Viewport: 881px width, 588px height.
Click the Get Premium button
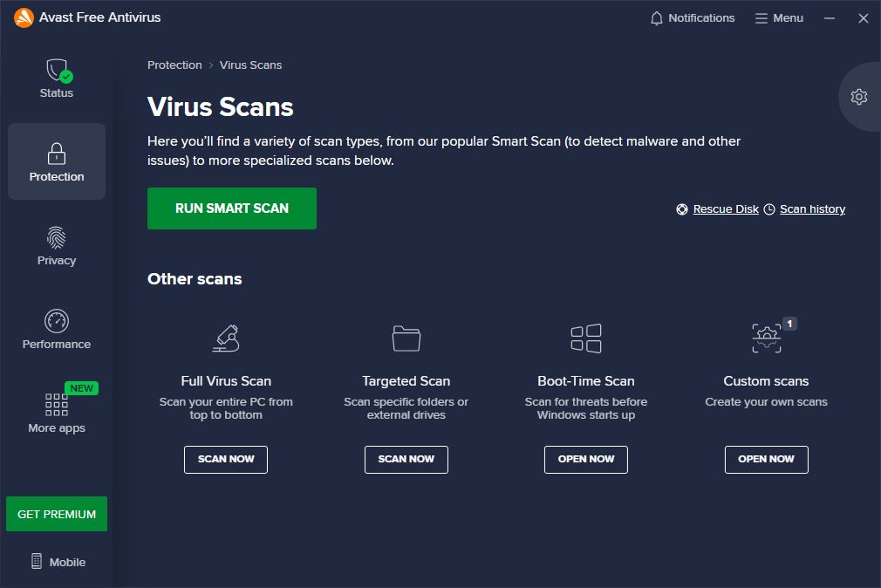coord(57,514)
